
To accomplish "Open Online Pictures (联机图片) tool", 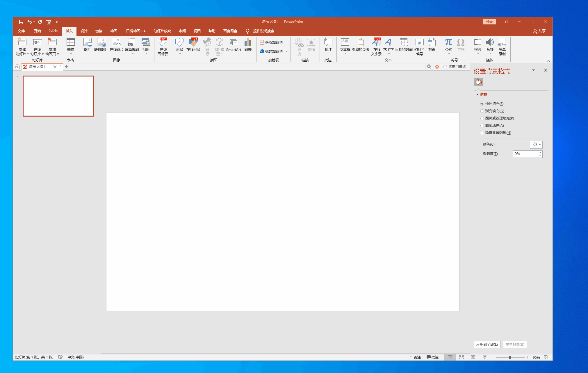I will (101, 45).
